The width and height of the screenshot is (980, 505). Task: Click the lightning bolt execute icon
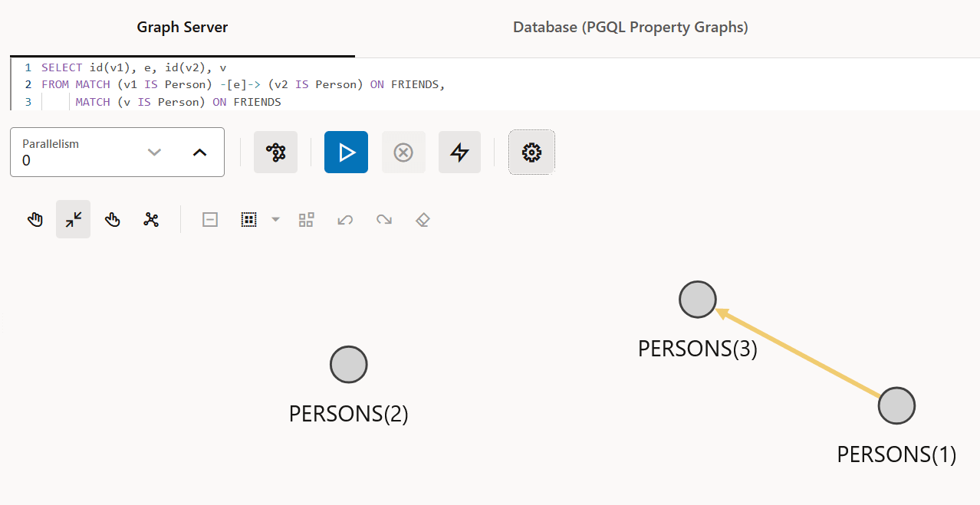coord(459,152)
